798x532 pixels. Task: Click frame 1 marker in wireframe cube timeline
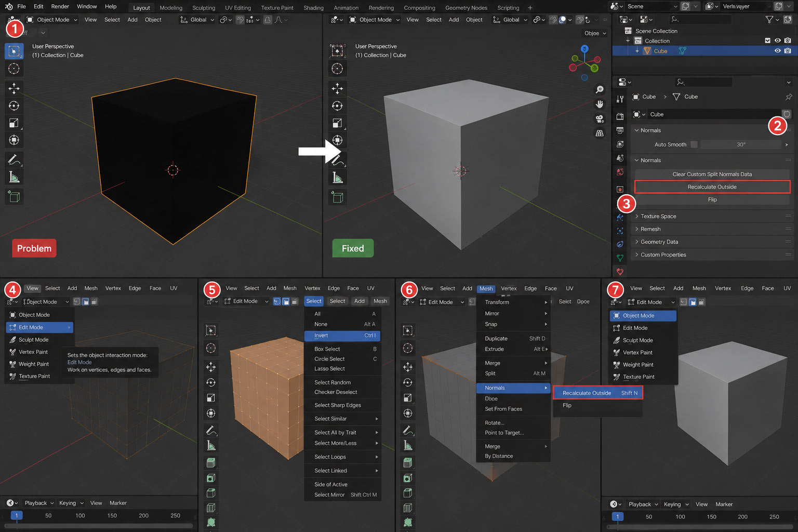(x=17, y=516)
